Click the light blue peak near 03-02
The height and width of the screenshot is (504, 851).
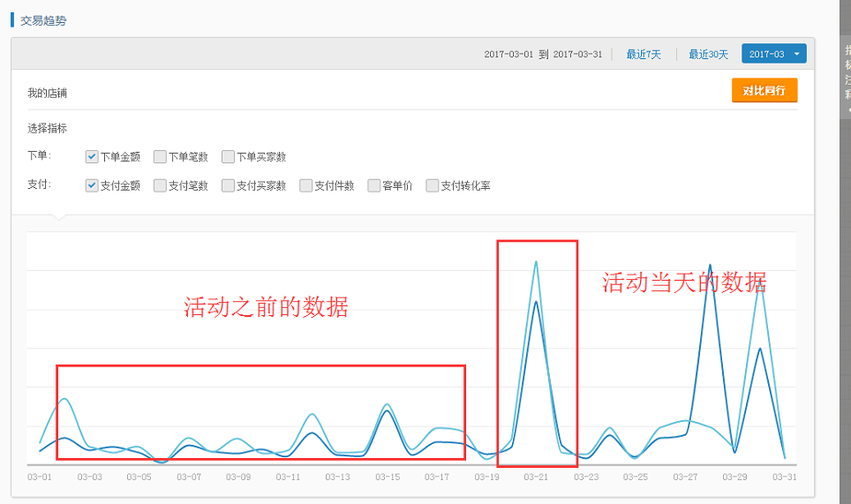click(64, 399)
